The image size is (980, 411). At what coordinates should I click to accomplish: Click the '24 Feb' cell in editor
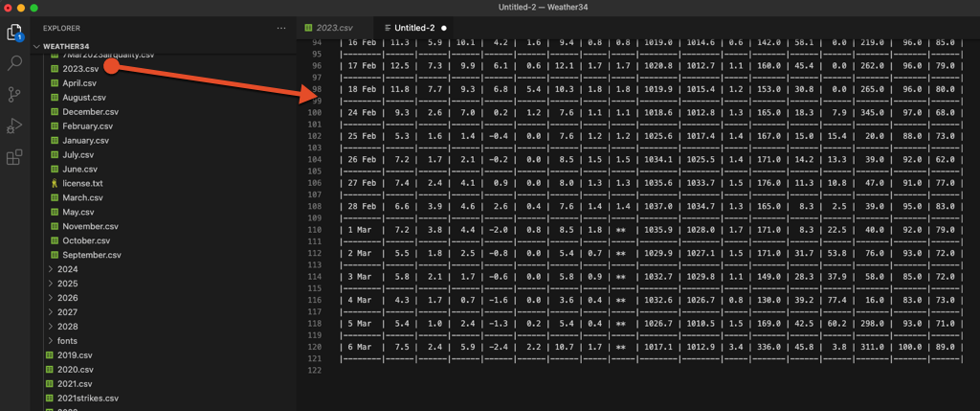361,113
